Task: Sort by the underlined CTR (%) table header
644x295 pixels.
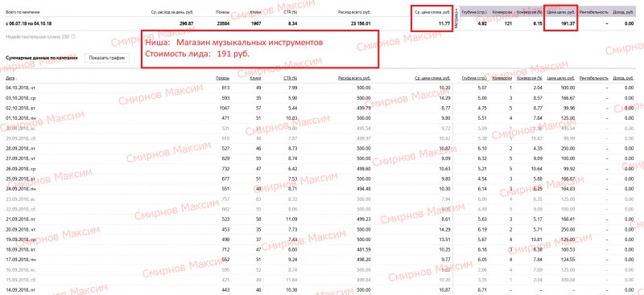Action: (x=291, y=78)
